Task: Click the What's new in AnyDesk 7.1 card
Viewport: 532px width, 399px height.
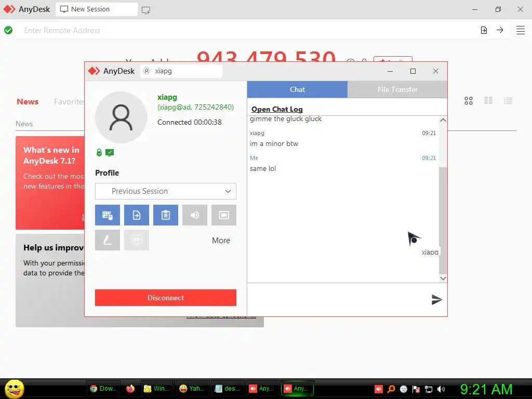Action: pyautogui.click(x=50, y=183)
